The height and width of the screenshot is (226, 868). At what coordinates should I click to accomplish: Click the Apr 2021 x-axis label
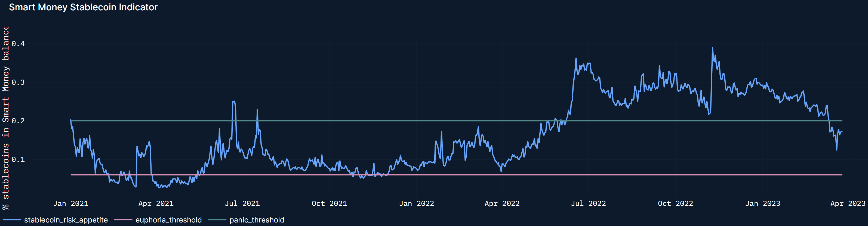click(x=156, y=203)
